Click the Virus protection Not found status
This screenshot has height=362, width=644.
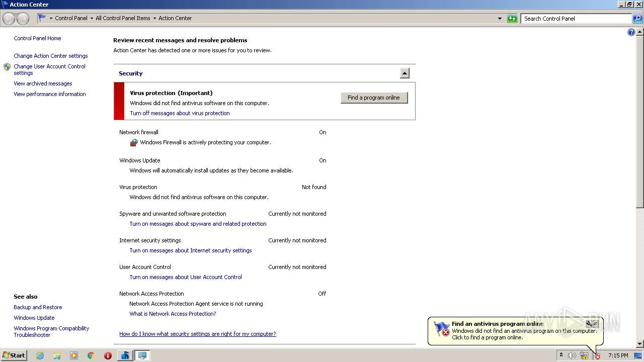314,187
